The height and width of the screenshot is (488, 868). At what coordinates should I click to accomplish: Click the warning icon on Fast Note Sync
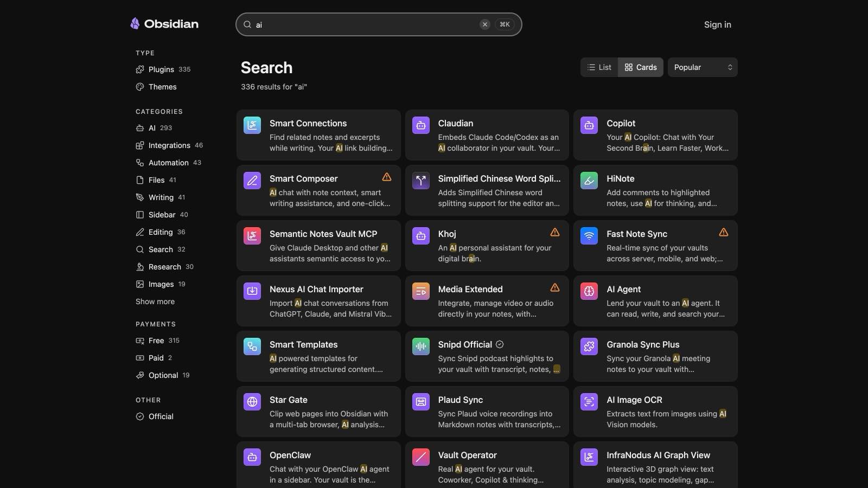[724, 232]
